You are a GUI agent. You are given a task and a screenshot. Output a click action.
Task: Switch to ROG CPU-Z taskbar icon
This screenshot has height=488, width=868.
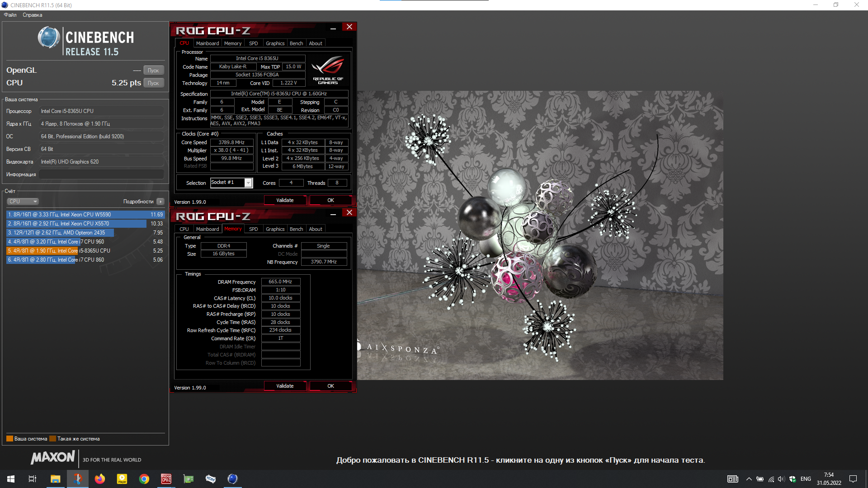tap(166, 479)
